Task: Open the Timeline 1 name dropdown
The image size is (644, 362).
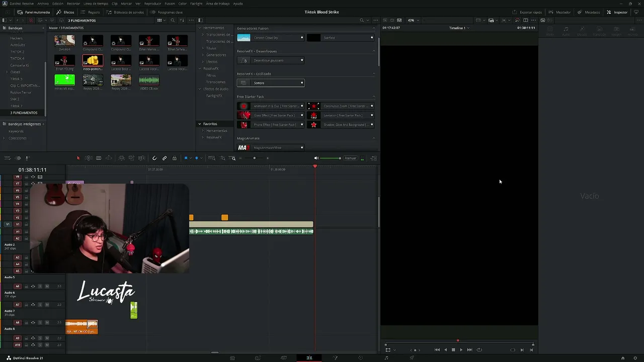Action: tap(459, 28)
